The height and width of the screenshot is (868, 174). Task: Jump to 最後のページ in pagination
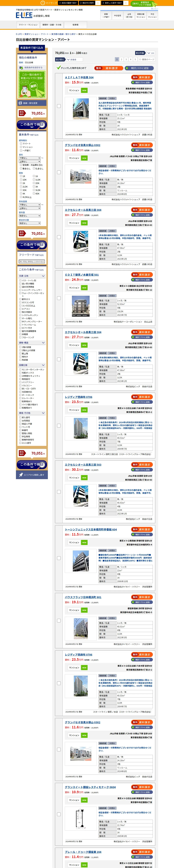point(146,60)
